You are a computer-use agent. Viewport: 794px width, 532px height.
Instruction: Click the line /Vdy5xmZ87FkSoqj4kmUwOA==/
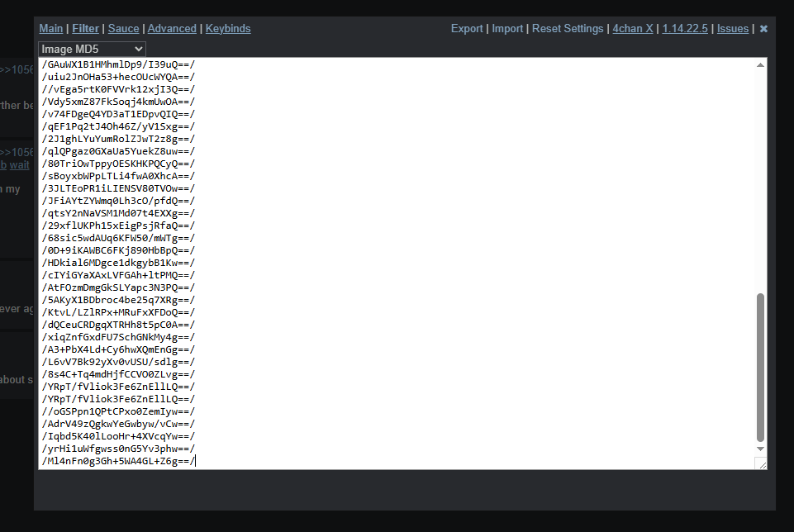tap(118, 102)
